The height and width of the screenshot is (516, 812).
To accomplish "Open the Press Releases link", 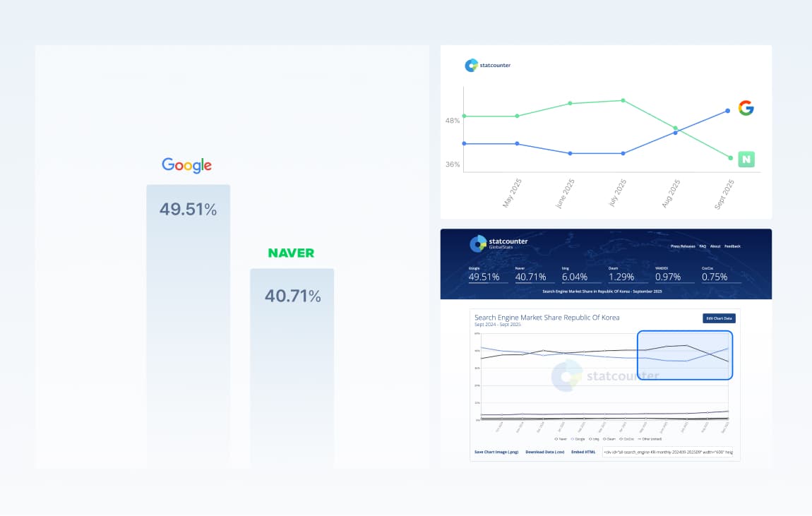I will (683, 246).
